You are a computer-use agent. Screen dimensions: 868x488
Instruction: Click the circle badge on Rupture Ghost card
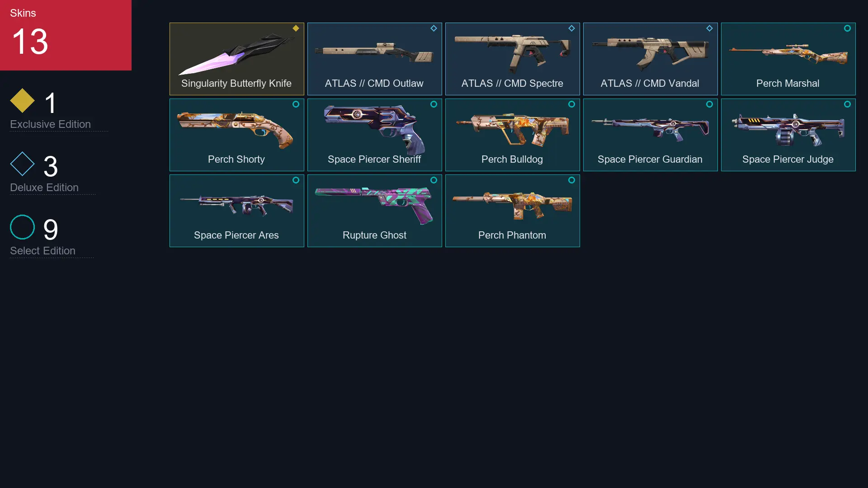click(434, 180)
